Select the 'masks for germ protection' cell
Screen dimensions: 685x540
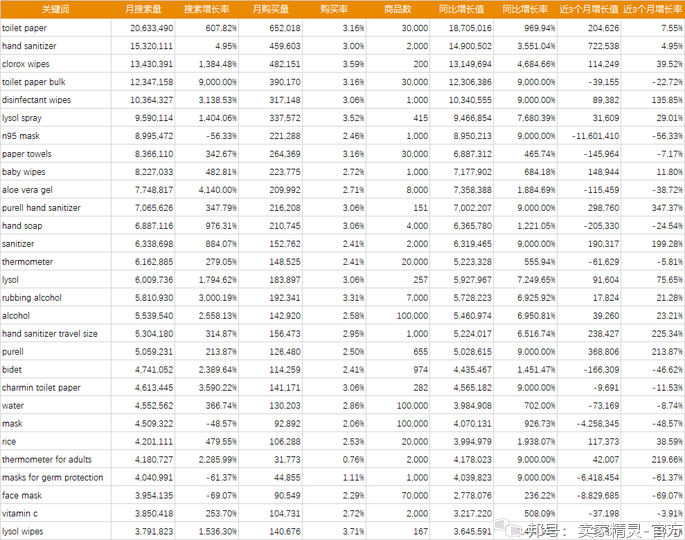tap(53, 478)
